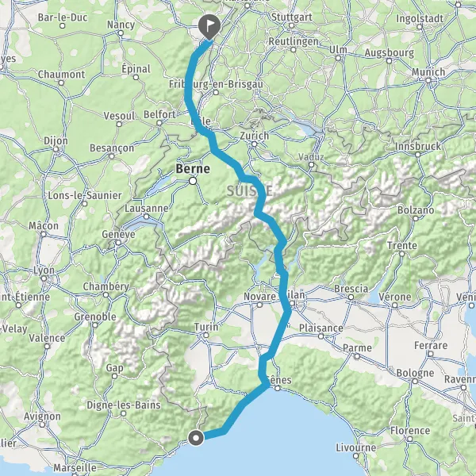Click the route end circle marker
The image size is (476, 476).
click(x=196, y=438)
